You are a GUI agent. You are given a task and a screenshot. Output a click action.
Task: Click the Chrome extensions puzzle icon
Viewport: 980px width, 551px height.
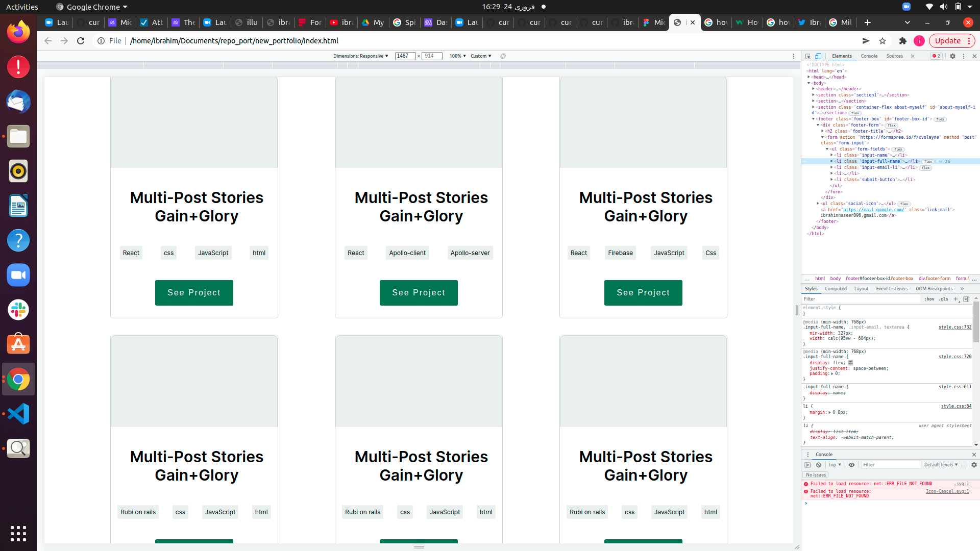click(903, 41)
